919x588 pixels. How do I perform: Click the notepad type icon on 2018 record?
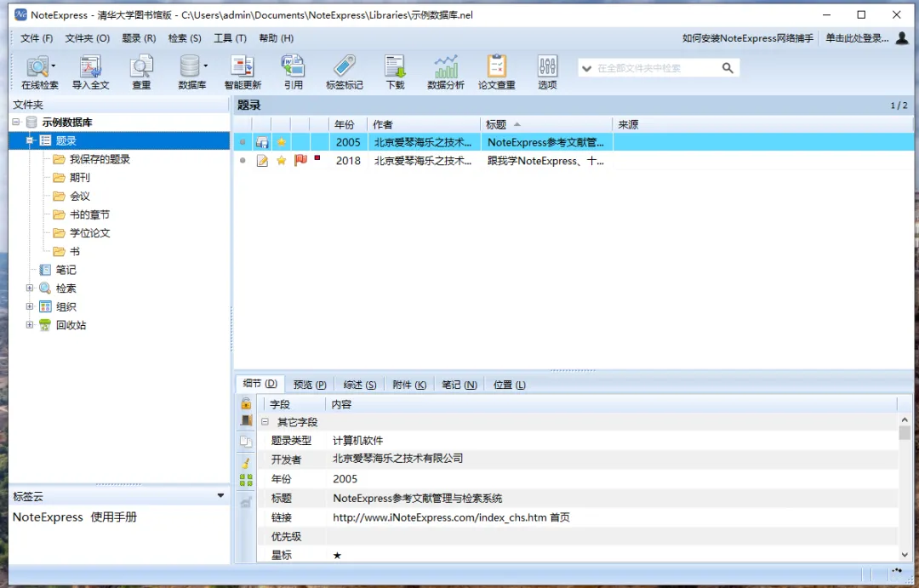click(262, 161)
